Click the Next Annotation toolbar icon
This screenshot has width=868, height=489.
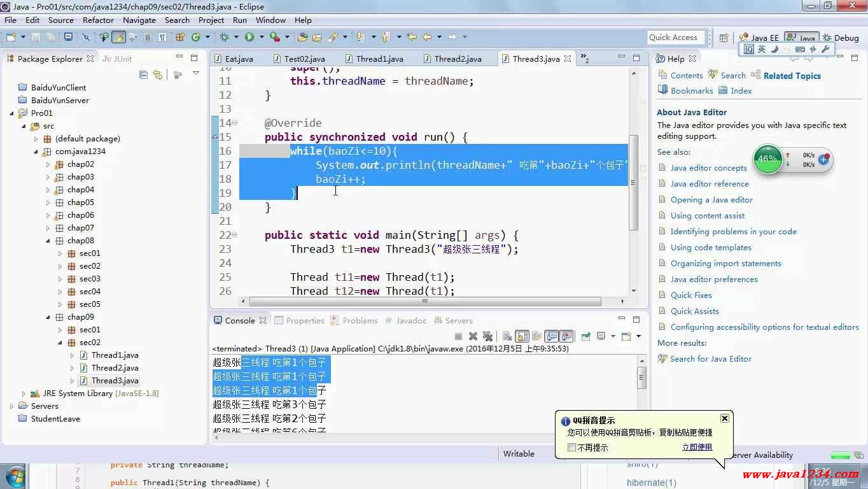pos(360,37)
